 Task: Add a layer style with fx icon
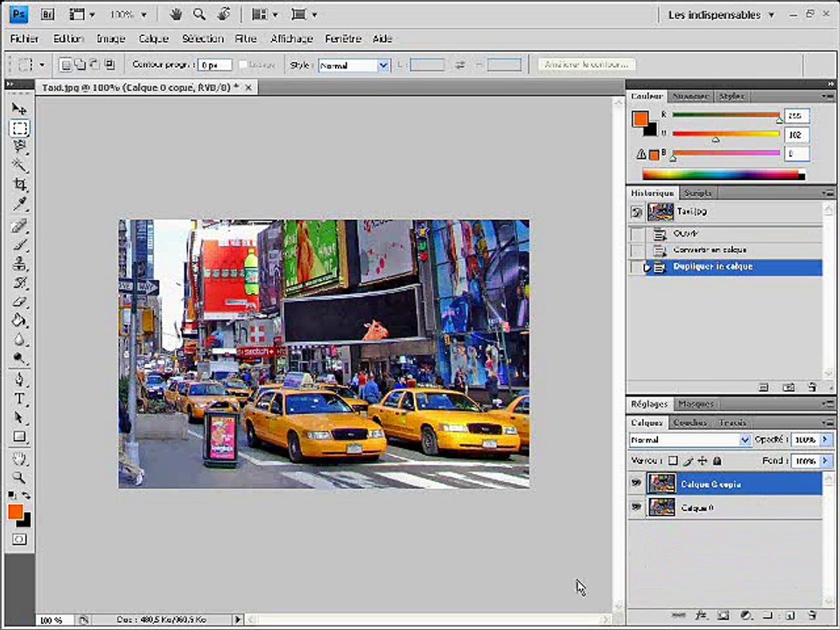(700, 615)
